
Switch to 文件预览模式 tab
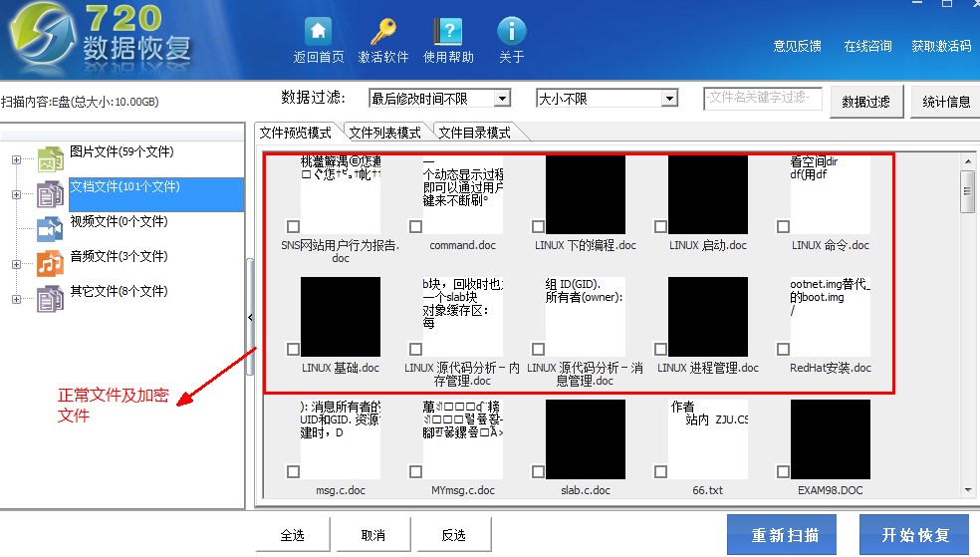point(296,133)
